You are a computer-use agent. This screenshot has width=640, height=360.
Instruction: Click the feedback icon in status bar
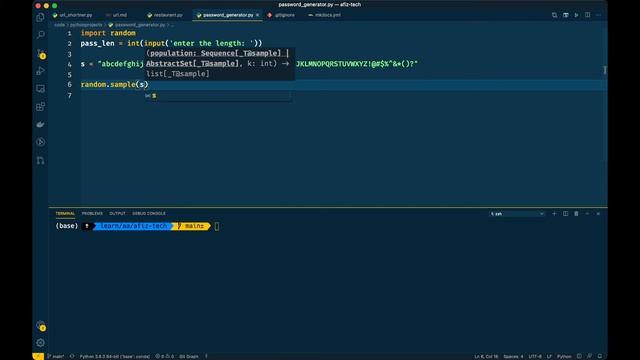tap(589, 356)
